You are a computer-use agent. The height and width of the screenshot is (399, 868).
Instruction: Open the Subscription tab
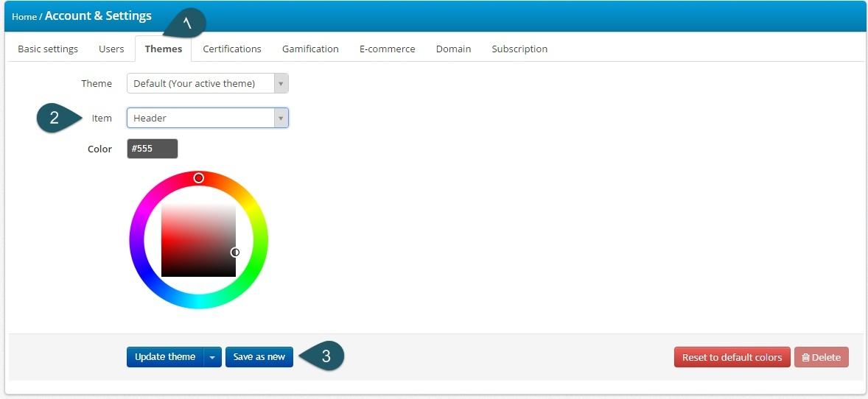pyautogui.click(x=519, y=49)
